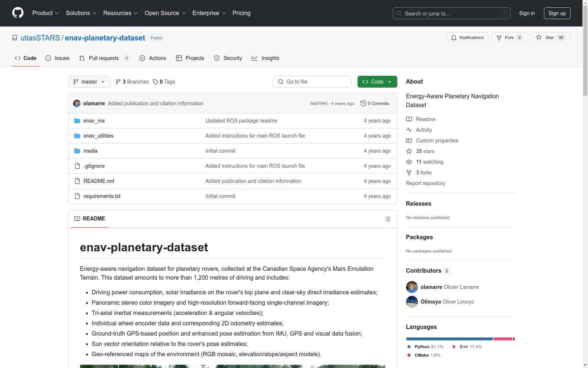Expand the Open Source menu

pos(165,13)
